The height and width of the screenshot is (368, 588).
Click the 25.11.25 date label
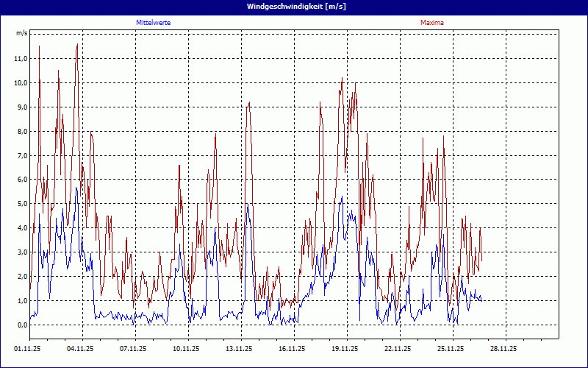point(451,349)
